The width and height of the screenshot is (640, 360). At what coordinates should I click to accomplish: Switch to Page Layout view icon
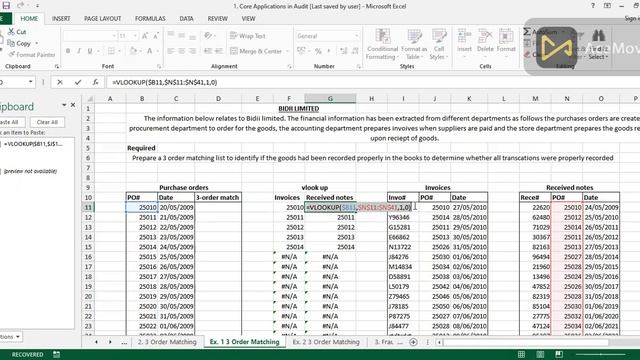(540, 354)
